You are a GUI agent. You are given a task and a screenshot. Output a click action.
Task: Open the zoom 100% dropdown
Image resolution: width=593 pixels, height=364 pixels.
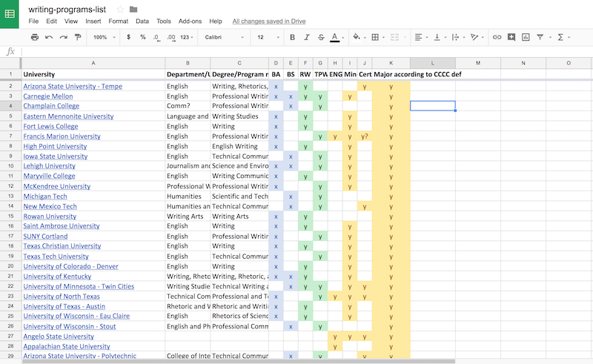[104, 37]
